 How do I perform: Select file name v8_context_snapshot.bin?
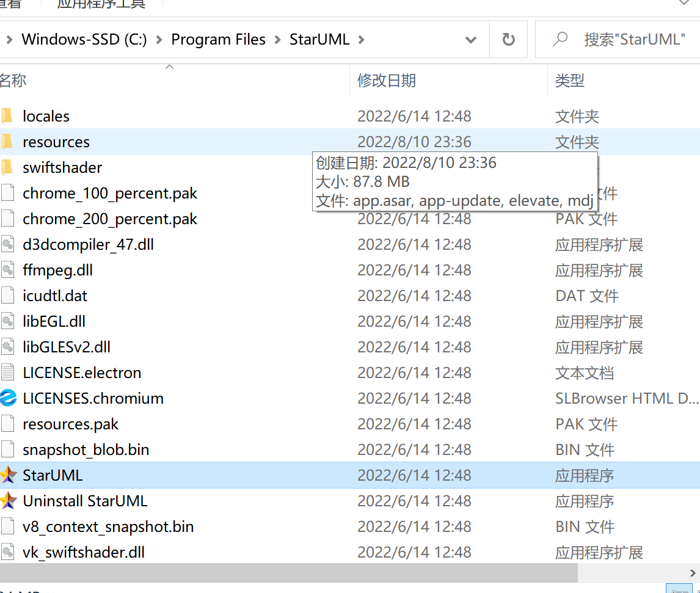[108, 526]
